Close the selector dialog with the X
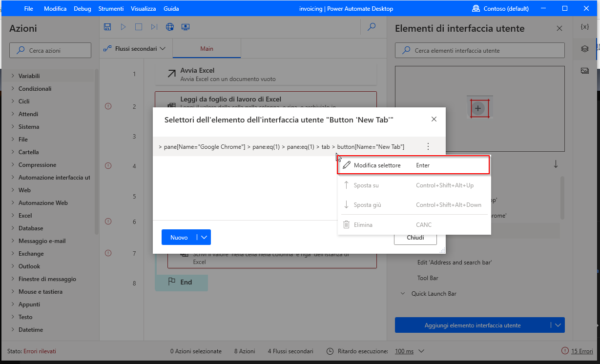 pyautogui.click(x=434, y=119)
